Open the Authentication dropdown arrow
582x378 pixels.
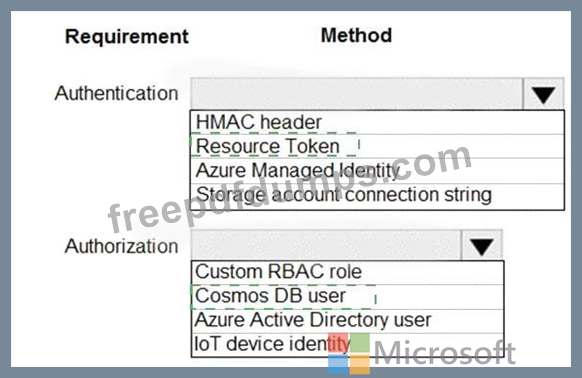pos(543,94)
